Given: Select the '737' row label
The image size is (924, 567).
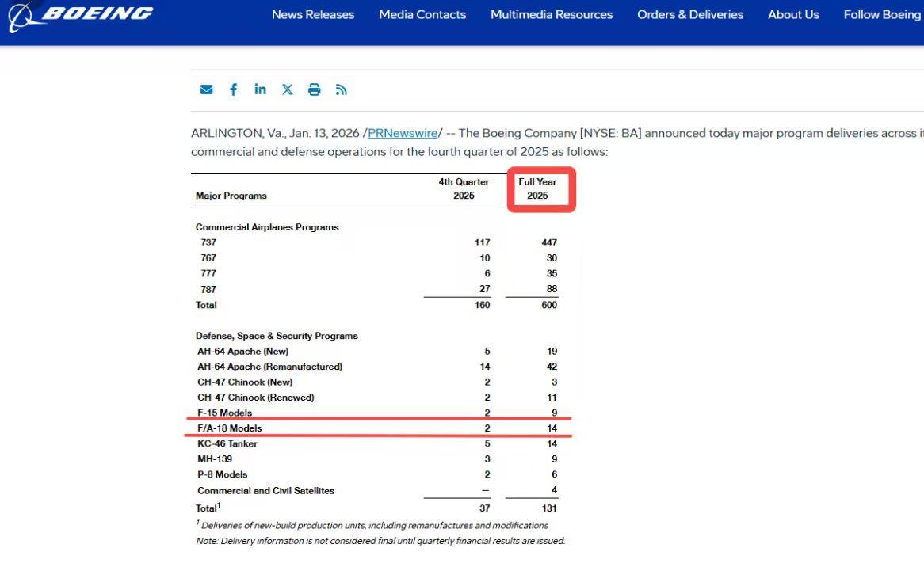Looking at the screenshot, I should (x=208, y=242).
